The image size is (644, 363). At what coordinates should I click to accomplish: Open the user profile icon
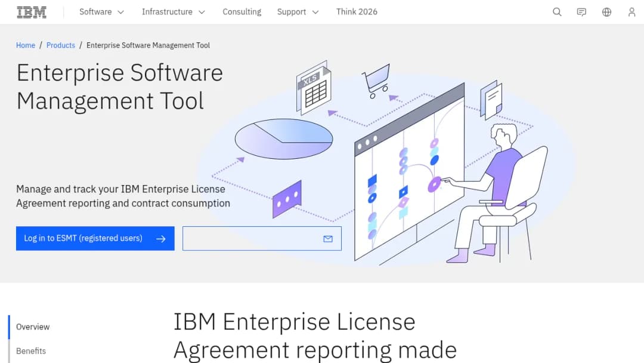(631, 12)
